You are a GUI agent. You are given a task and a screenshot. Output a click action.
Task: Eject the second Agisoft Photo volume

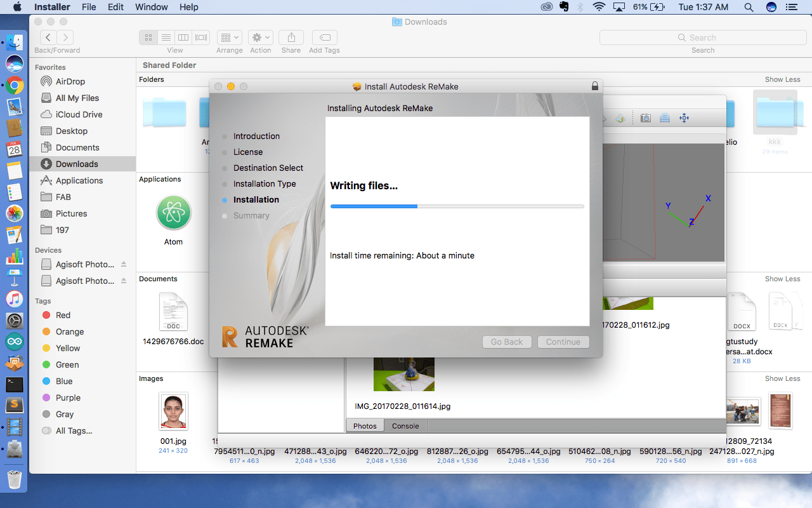(x=124, y=281)
